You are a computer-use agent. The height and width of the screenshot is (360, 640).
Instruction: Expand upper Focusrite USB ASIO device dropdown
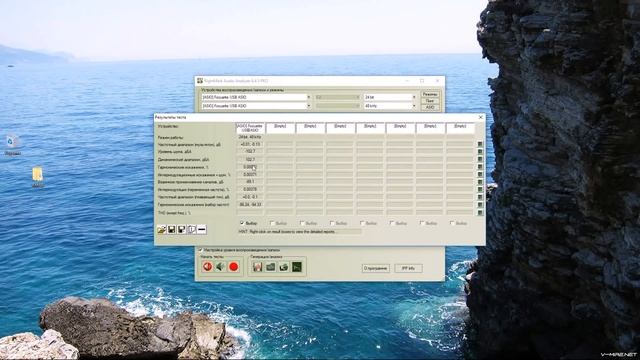pyautogui.click(x=309, y=97)
